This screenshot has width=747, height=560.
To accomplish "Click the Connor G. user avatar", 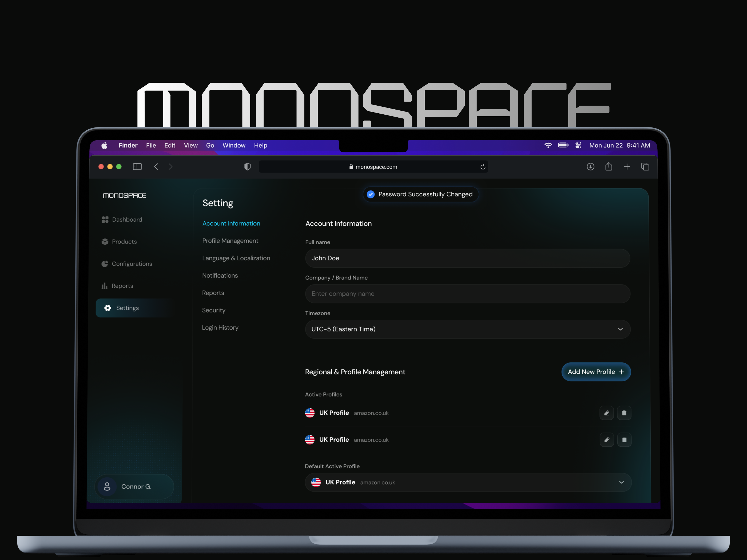I will [x=107, y=486].
